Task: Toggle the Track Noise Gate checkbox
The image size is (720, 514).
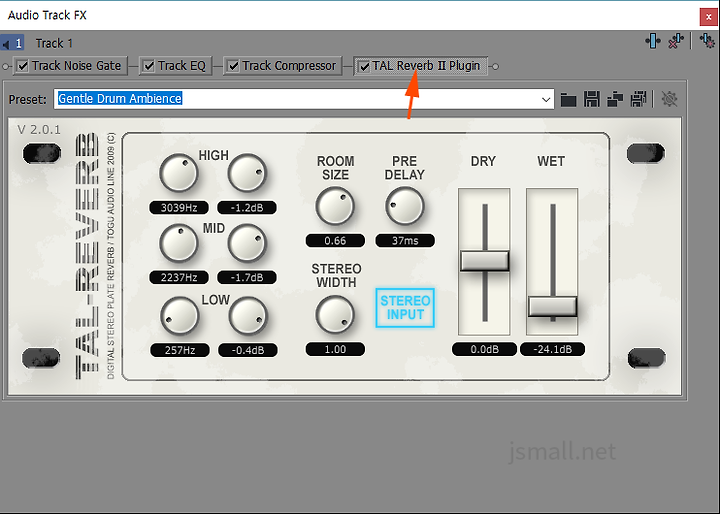Action: tap(22, 66)
